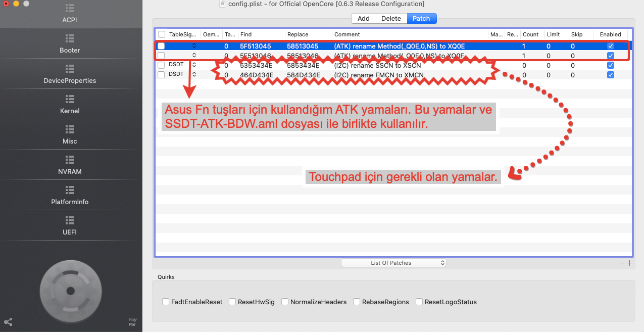Toggle the ResetHwSig checkbox
The width and height of the screenshot is (644, 332).
(232, 302)
